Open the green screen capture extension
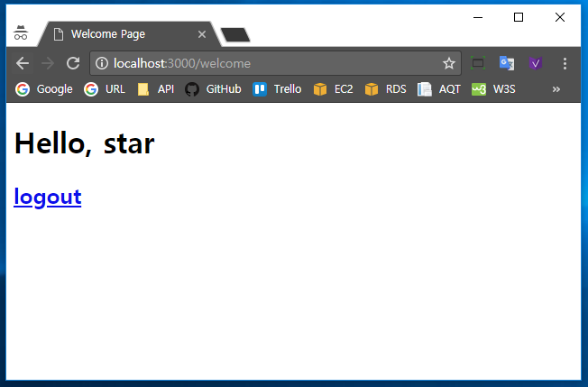 pyautogui.click(x=478, y=63)
